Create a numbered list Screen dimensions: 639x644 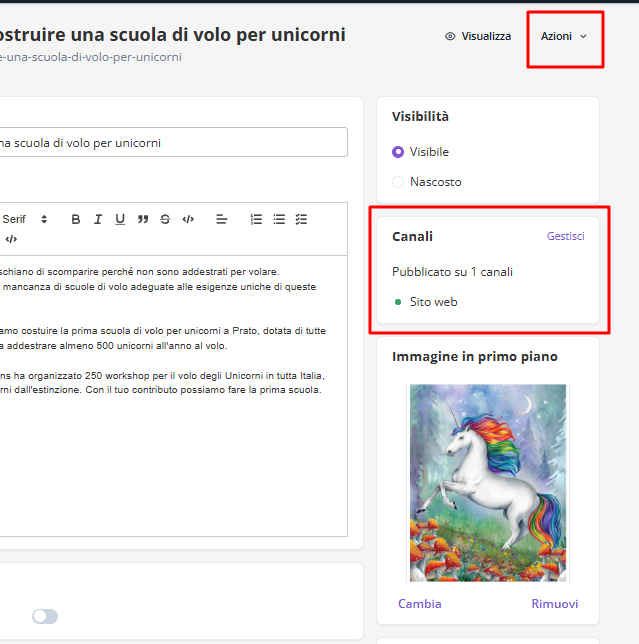257,219
